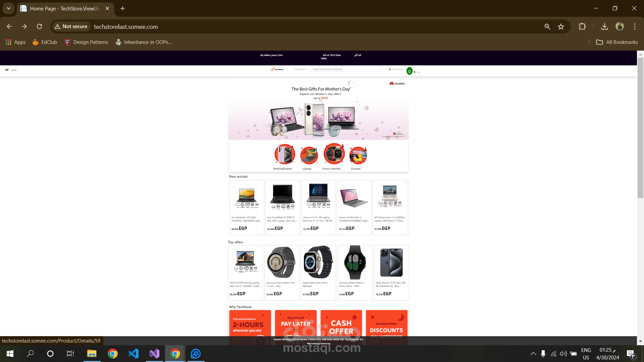Viewport: 644px width, 362px height.
Task: Open Dell G15 5530 Gaming Laptop
Action: coord(246,273)
